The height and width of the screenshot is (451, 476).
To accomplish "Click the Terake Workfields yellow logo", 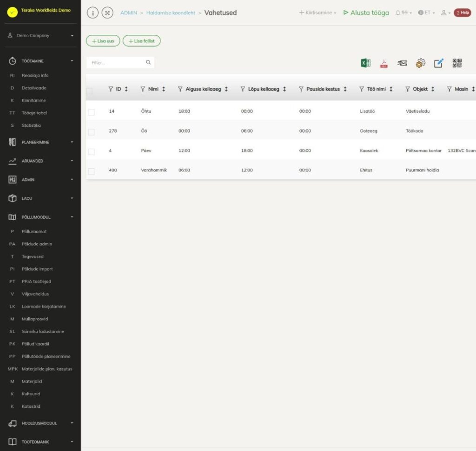I will (x=13, y=12).
